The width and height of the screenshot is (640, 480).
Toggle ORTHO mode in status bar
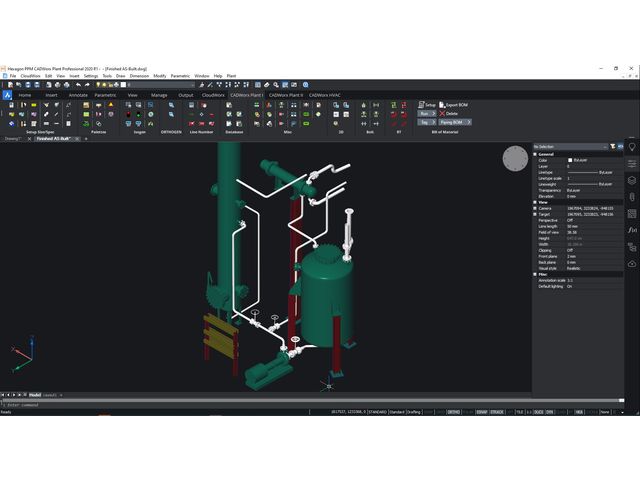[x=454, y=411]
